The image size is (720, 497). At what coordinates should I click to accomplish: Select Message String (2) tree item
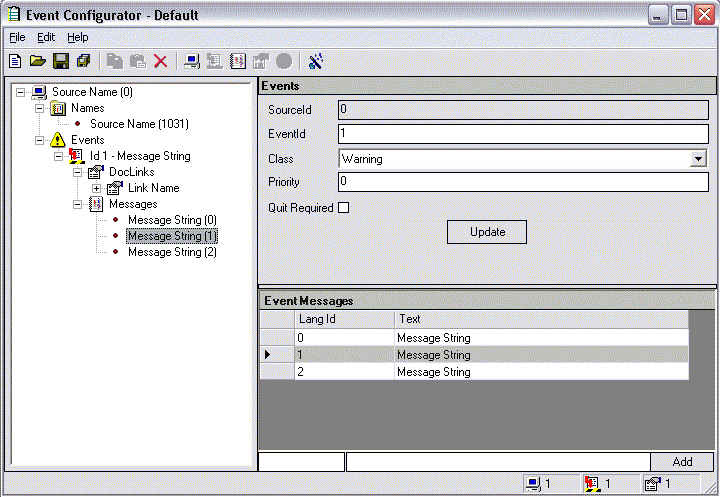172,252
